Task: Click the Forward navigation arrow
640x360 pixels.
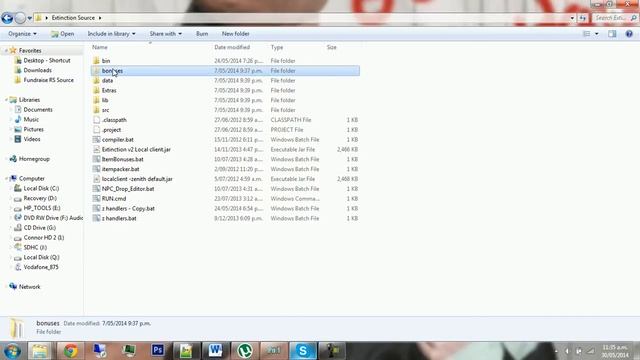Action: coord(20,18)
